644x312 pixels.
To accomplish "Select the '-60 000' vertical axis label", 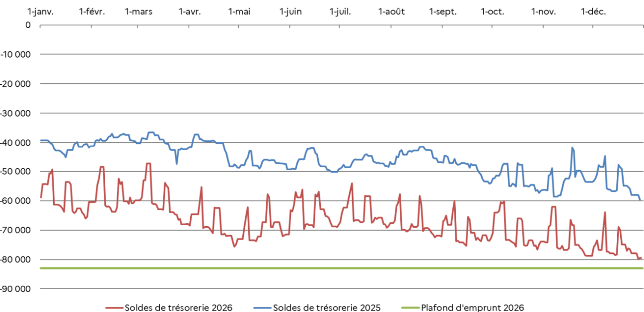I will [17, 201].
